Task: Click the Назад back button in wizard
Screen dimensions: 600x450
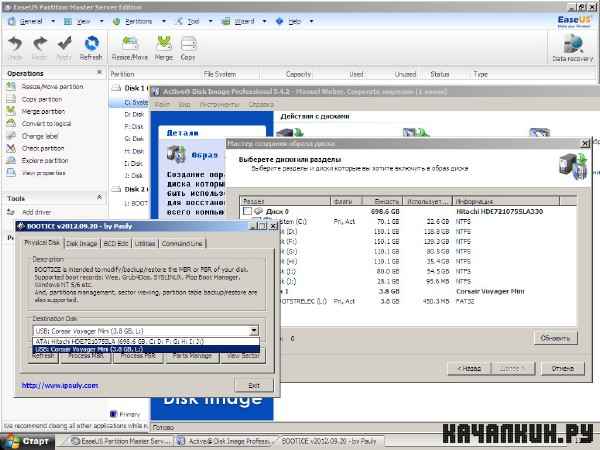Action: tap(469, 368)
